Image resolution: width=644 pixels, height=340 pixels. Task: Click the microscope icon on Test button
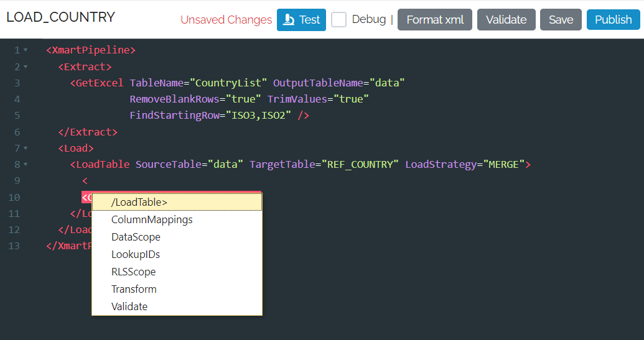[x=289, y=20]
